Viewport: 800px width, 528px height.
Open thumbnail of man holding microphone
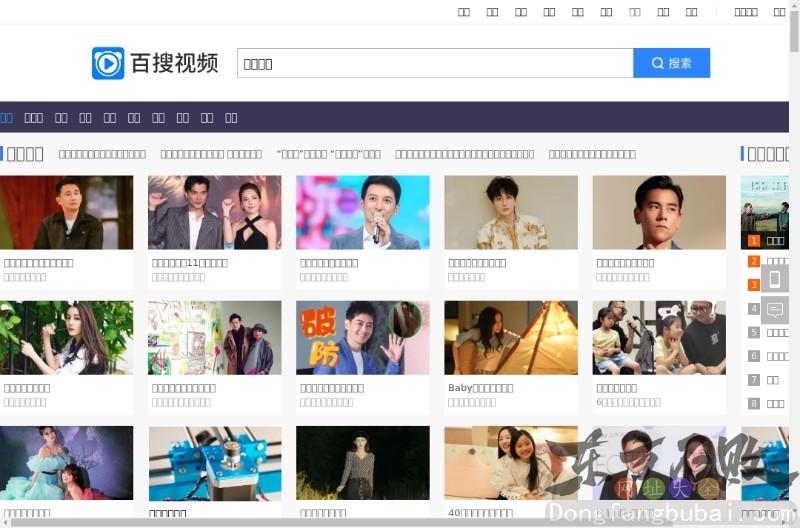[x=363, y=212]
